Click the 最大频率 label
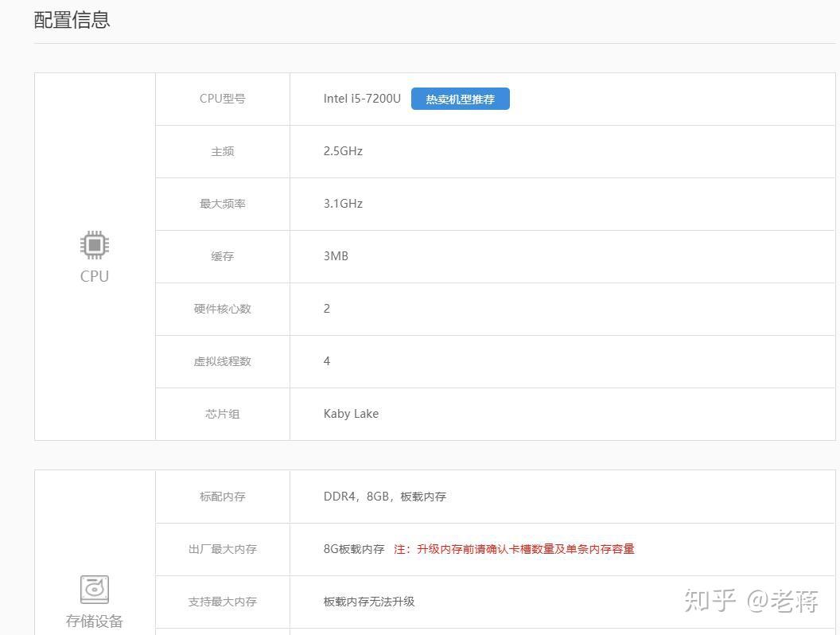Screen dimensions: 840x635 point(222,204)
